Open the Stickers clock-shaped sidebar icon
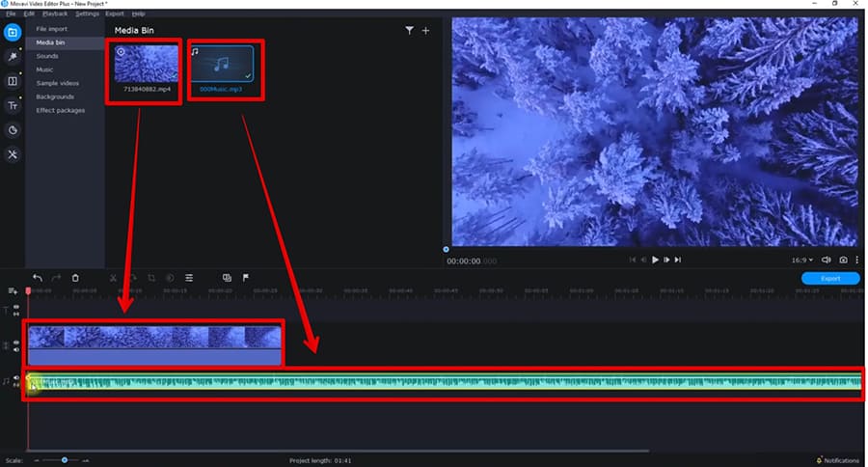 pyautogui.click(x=13, y=130)
